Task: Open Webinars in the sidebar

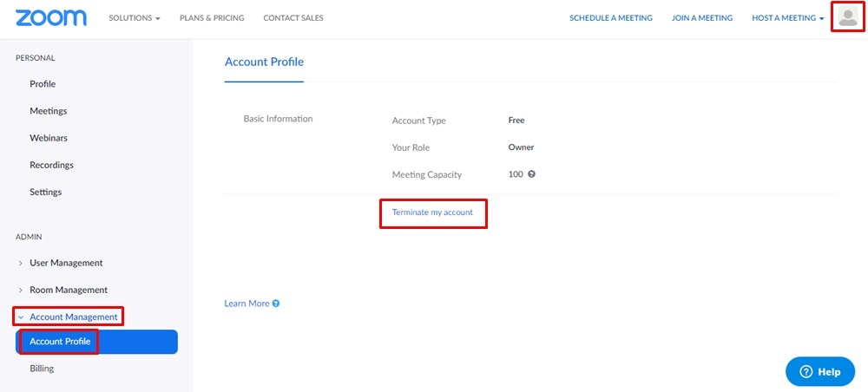Action: pos(48,138)
